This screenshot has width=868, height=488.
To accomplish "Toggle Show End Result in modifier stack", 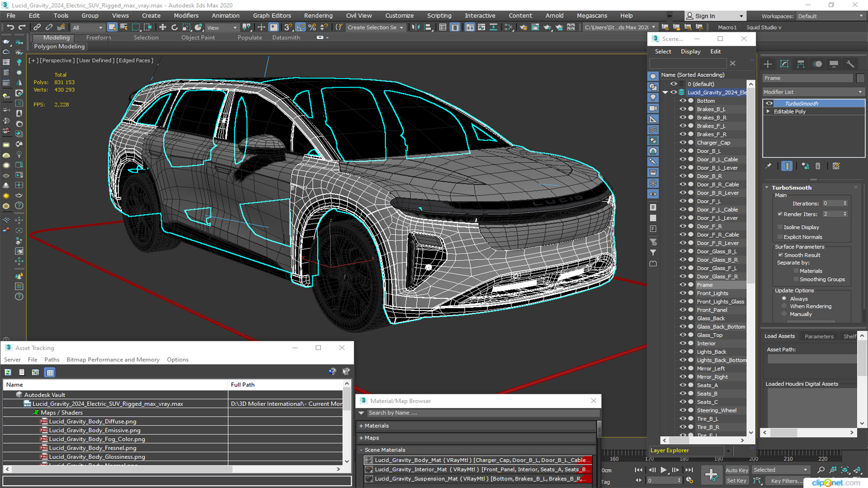I will point(787,166).
